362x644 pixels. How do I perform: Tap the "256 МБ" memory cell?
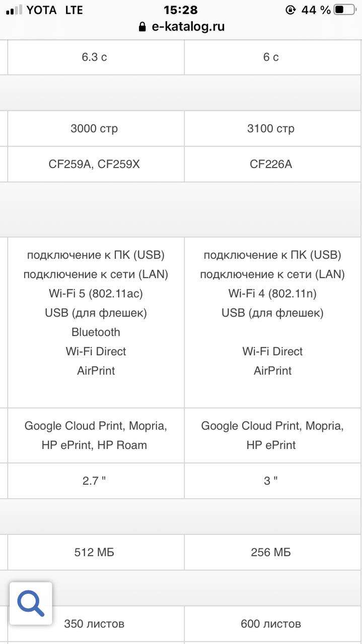[x=271, y=552]
